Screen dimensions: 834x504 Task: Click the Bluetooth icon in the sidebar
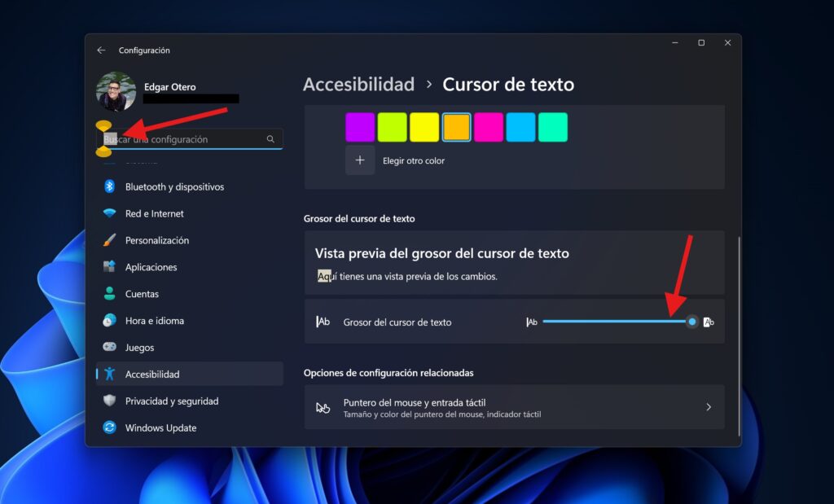coord(110,186)
